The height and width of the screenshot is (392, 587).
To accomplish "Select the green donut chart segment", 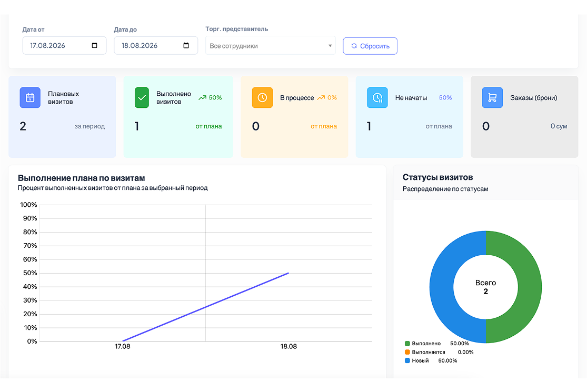I will (529, 287).
